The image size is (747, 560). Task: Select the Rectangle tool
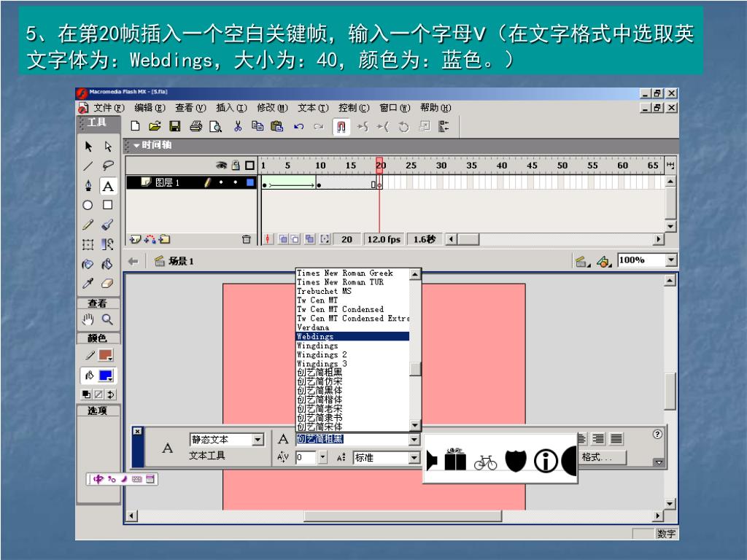coord(108,205)
